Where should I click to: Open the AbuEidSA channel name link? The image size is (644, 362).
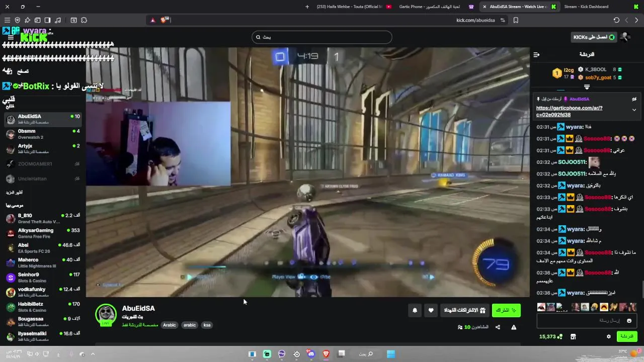coord(138,308)
